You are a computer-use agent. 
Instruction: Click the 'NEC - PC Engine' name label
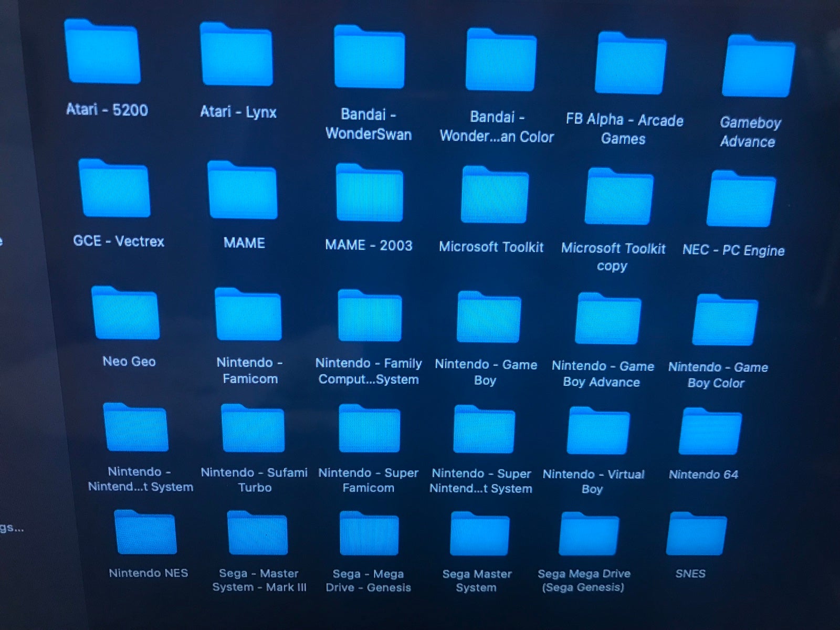coord(733,250)
